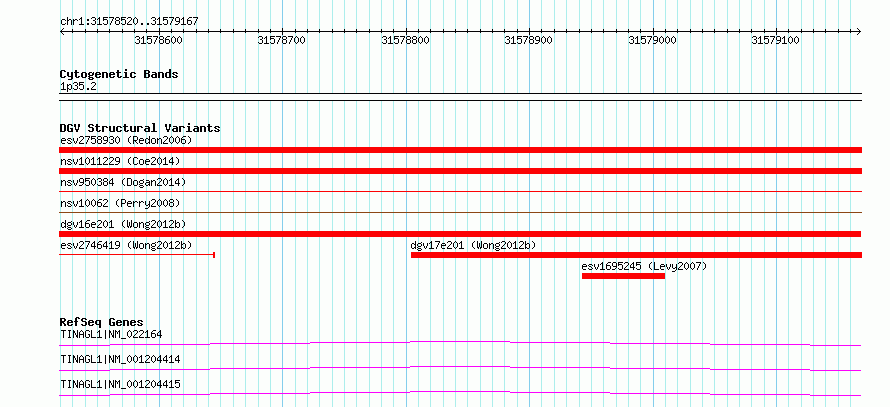Click the dgv17e201 (Wong2012b) label

click(x=473, y=245)
